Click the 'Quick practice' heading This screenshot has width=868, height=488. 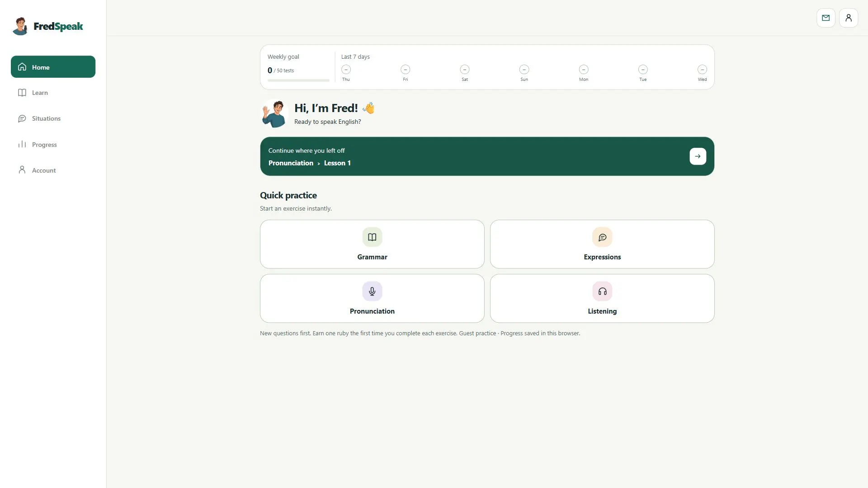pyautogui.click(x=288, y=195)
